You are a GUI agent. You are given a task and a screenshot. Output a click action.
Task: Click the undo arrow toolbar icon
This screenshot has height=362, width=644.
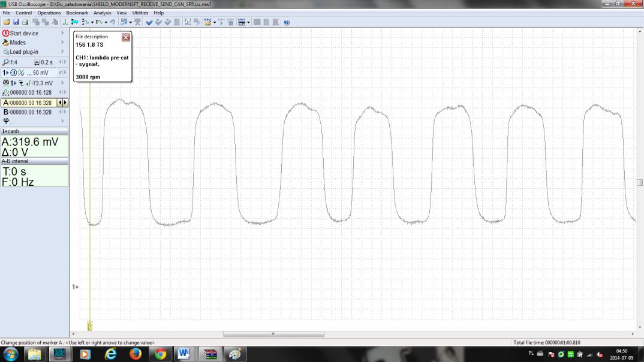112,22
